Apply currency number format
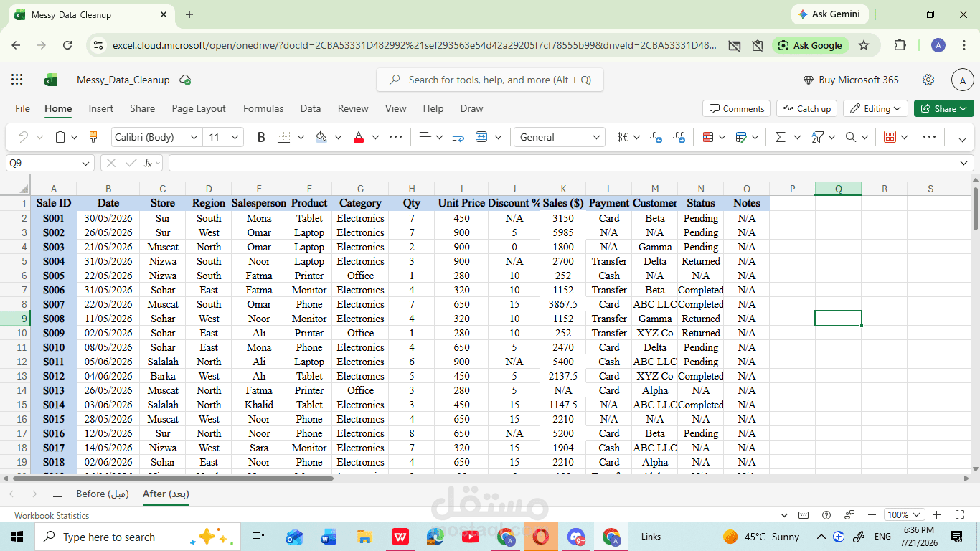980x551 pixels. [x=623, y=137]
